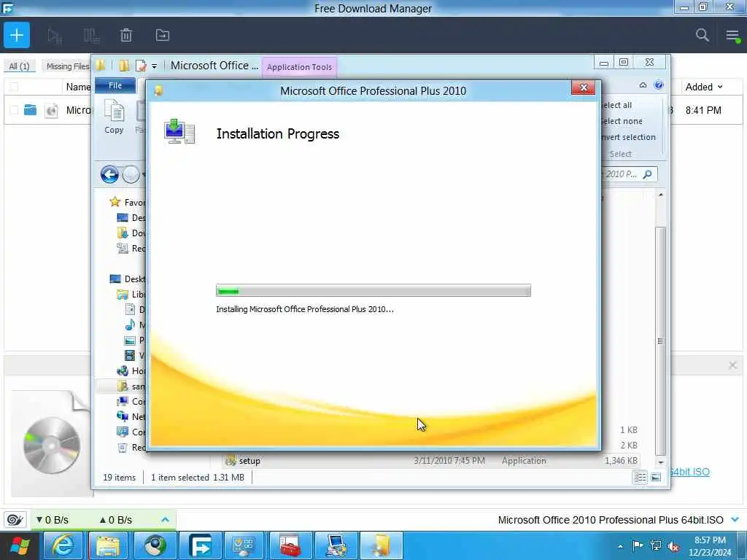This screenshot has width=747, height=560.
Task: Expand the bottom download details chevron
Action: click(735, 519)
